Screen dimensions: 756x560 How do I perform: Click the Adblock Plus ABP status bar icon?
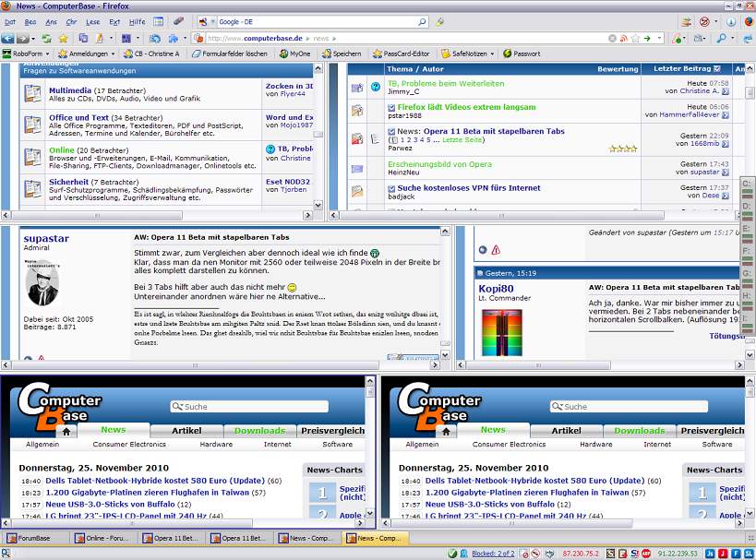(646, 554)
